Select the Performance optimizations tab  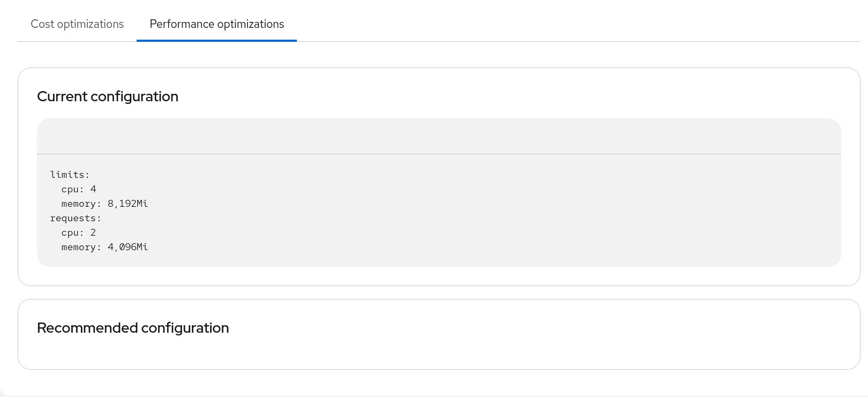coord(216,24)
